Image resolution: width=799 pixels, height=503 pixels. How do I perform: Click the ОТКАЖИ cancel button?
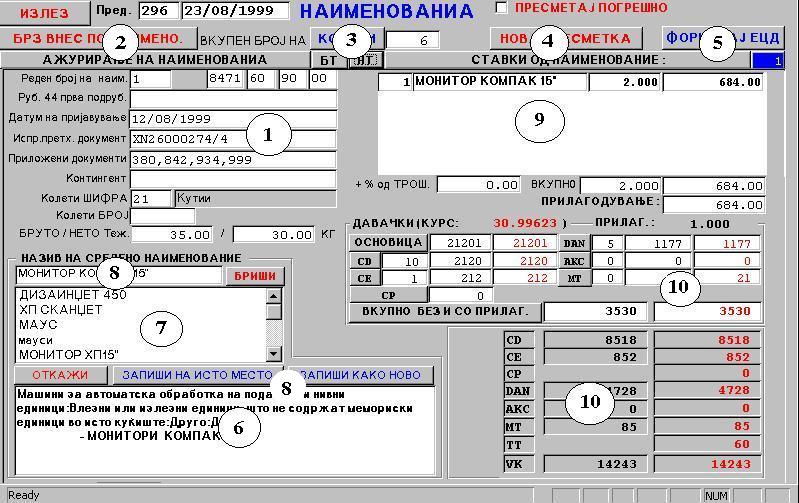point(60,375)
